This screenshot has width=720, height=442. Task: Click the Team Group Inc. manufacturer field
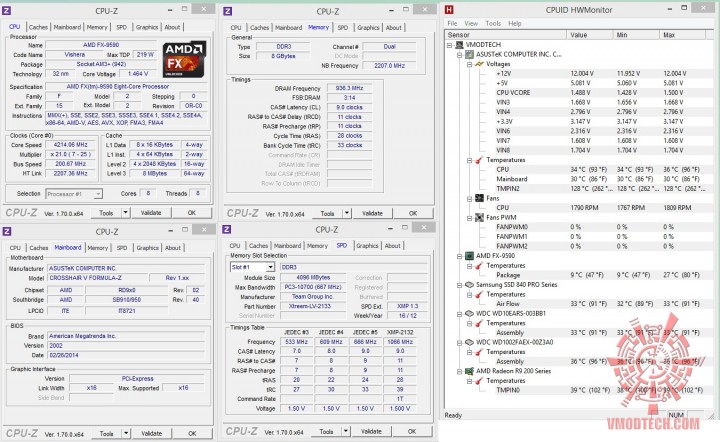click(313, 297)
